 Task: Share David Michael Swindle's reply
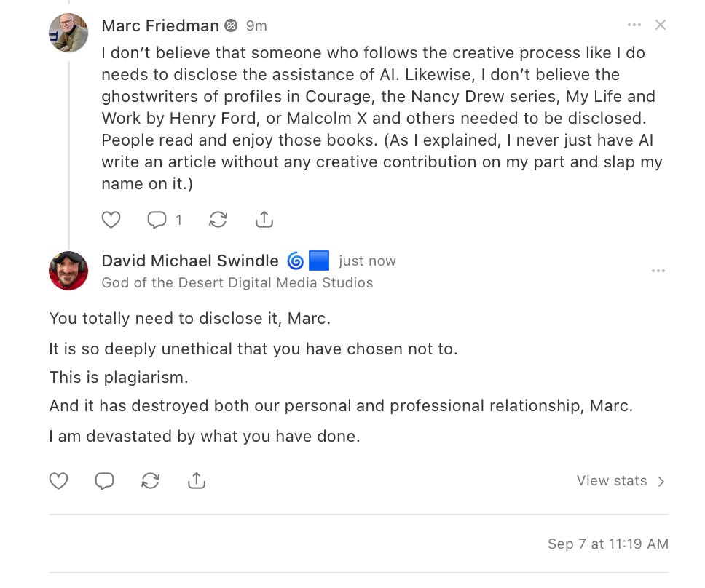(x=197, y=481)
